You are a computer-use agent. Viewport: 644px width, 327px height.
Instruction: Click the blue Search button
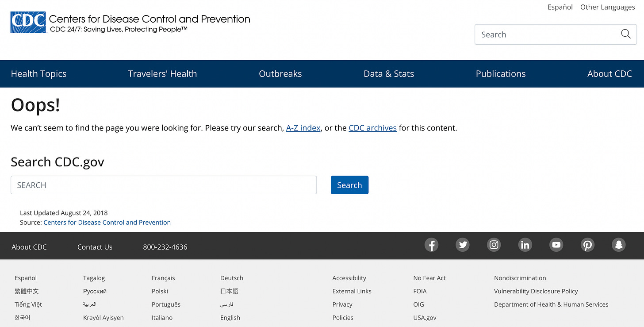coord(349,185)
